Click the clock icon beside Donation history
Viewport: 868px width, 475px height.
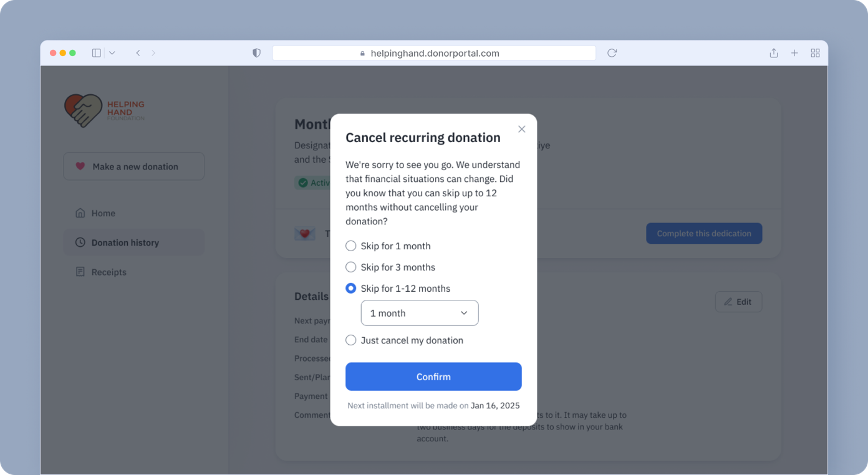coord(80,242)
